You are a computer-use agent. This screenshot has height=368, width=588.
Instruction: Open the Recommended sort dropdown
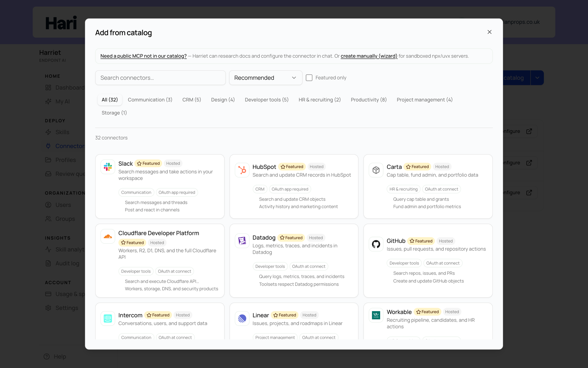click(x=265, y=78)
